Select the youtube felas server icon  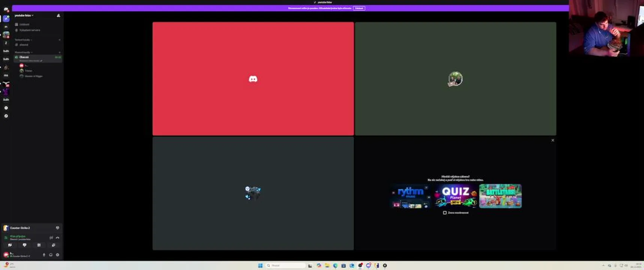coord(6,18)
